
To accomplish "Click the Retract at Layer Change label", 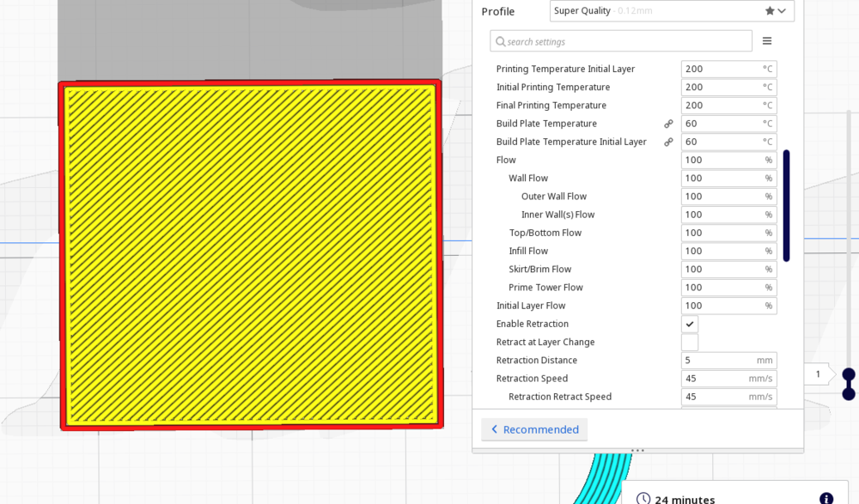I will pyautogui.click(x=545, y=342).
